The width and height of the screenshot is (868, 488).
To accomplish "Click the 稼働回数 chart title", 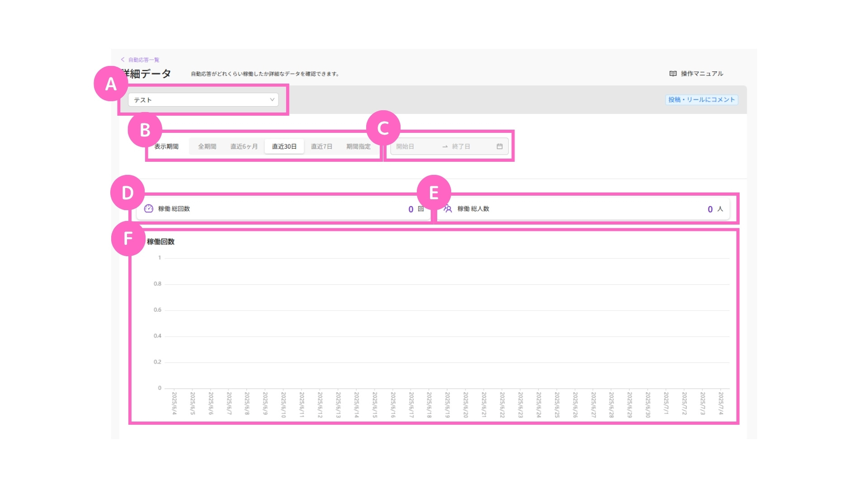I will 160,242.
